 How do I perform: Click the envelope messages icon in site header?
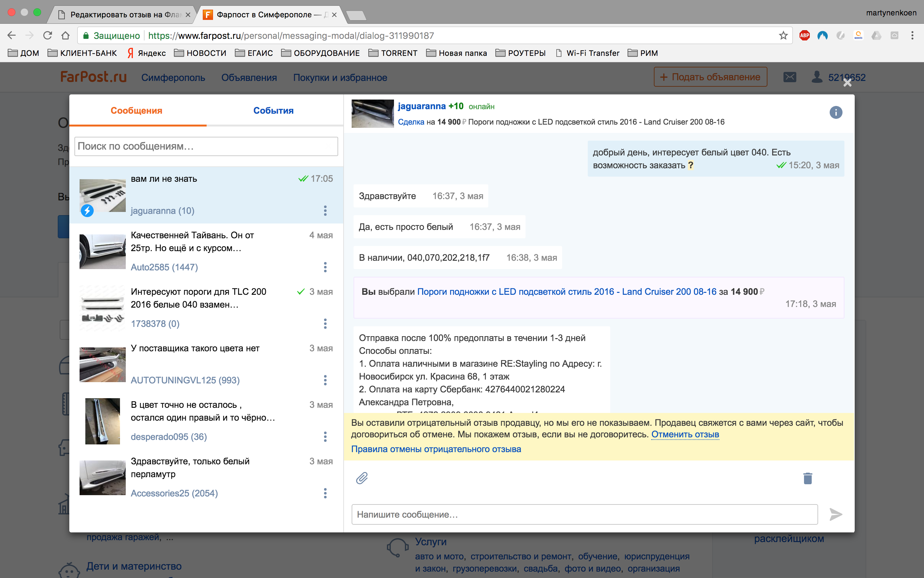[790, 77]
